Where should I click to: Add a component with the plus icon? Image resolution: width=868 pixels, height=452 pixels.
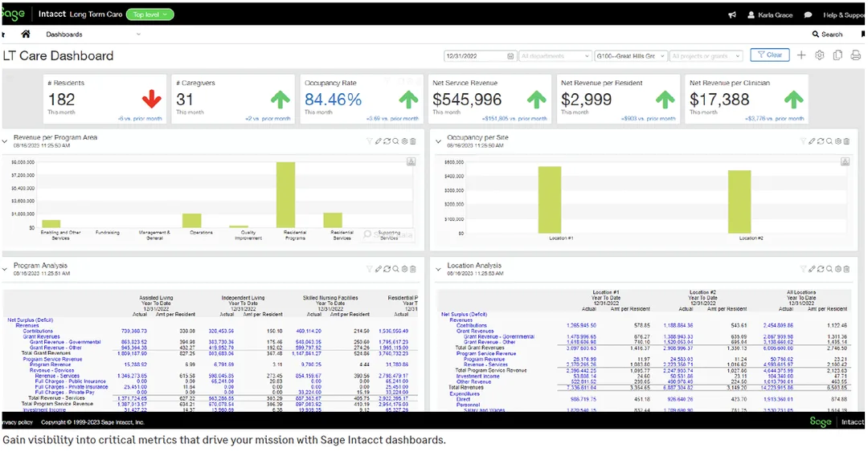(x=801, y=55)
